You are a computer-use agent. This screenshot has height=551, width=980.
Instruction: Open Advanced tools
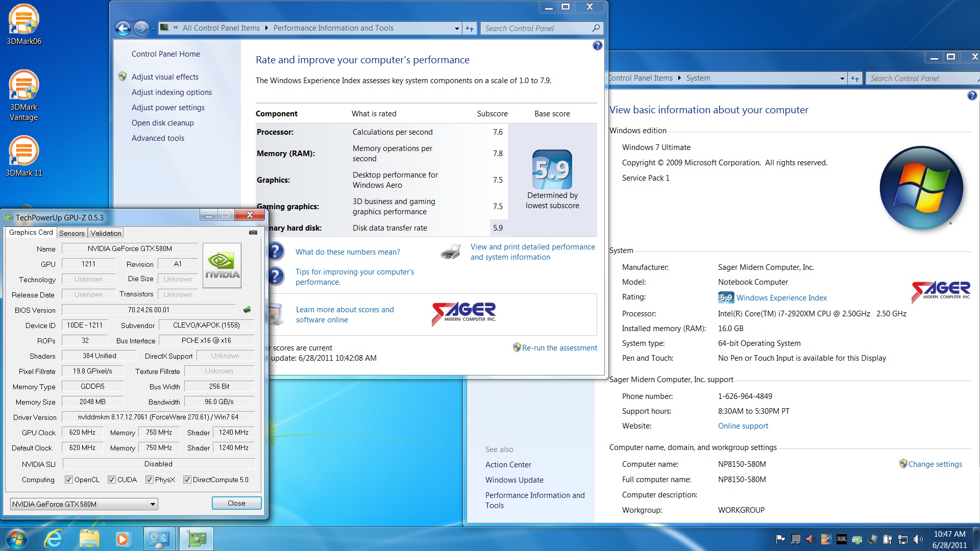pos(158,138)
